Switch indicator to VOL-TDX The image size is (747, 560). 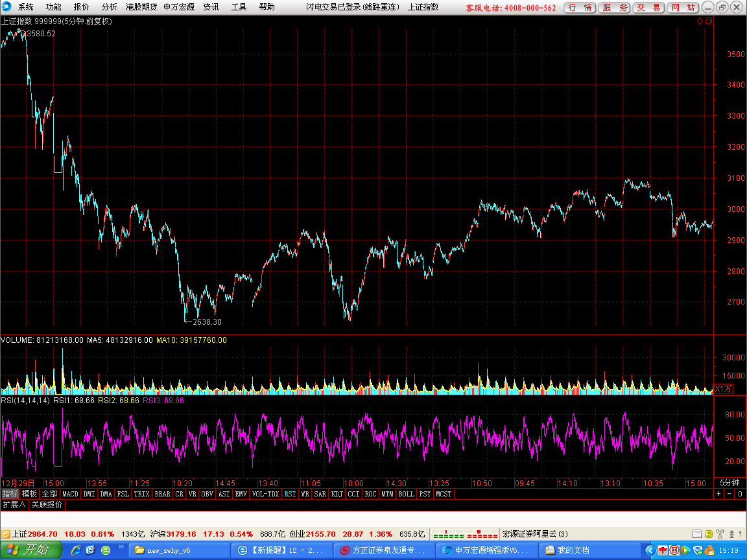[x=265, y=494]
